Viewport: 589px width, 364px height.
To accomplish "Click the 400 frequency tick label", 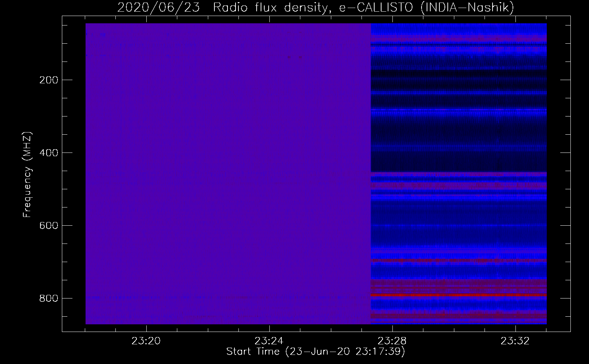I will click(x=48, y=153).
